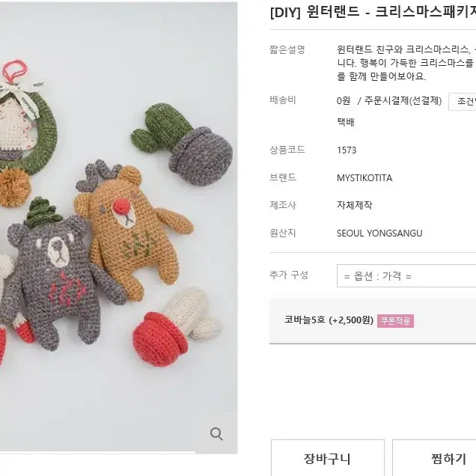The width and height of the screenshot is (476, 476).
Task: Click the 택배 delivery method text
Action: click(346, 122)
